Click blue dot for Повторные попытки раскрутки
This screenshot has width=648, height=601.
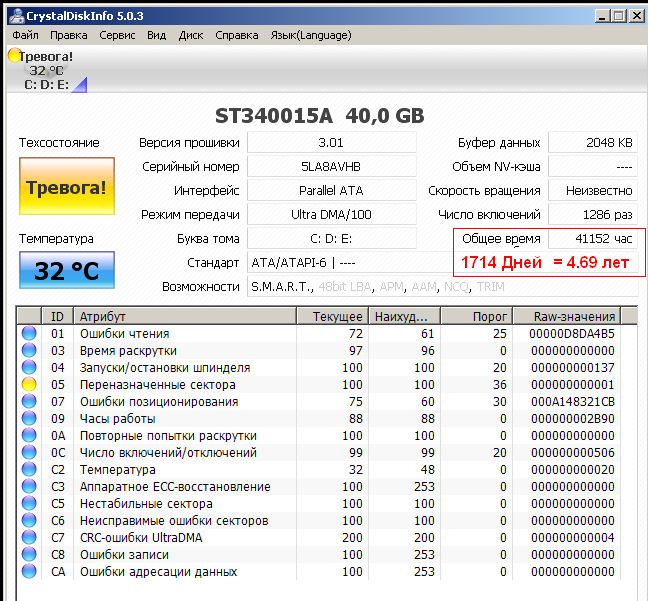click(x=29, y=435)
